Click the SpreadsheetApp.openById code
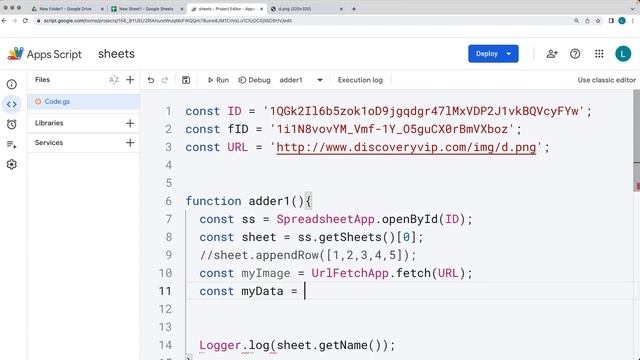The image size is (640, 360). pyautogui.click(x=374, y=219)
